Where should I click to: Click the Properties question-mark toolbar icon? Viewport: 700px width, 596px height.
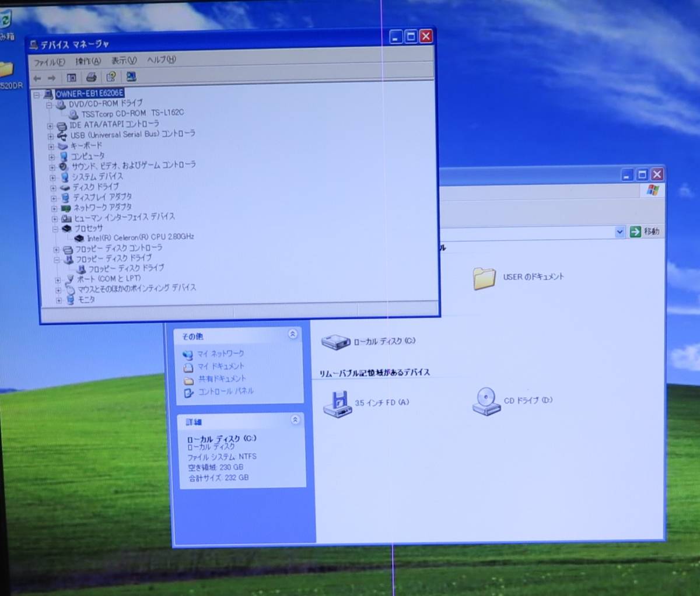(x=111, y=77)
